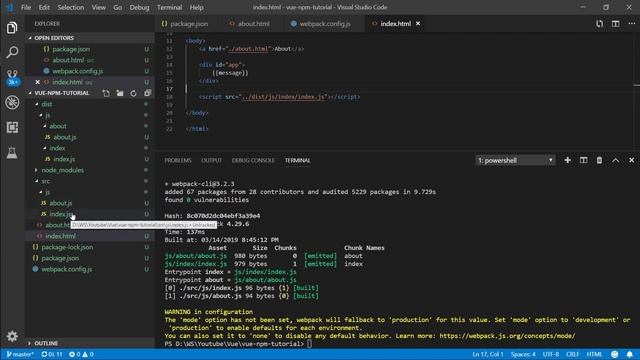Screen dimensions: 640x360
Task: Open the Debug menu
Action: coord(139,7)
